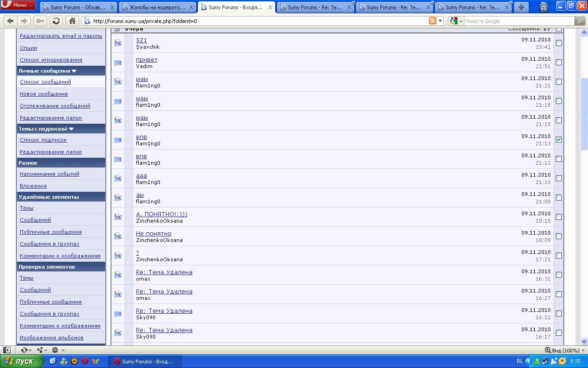The image size is (588, 368).
Task: Click the search magnifier icon
Action: click(580, 21)
